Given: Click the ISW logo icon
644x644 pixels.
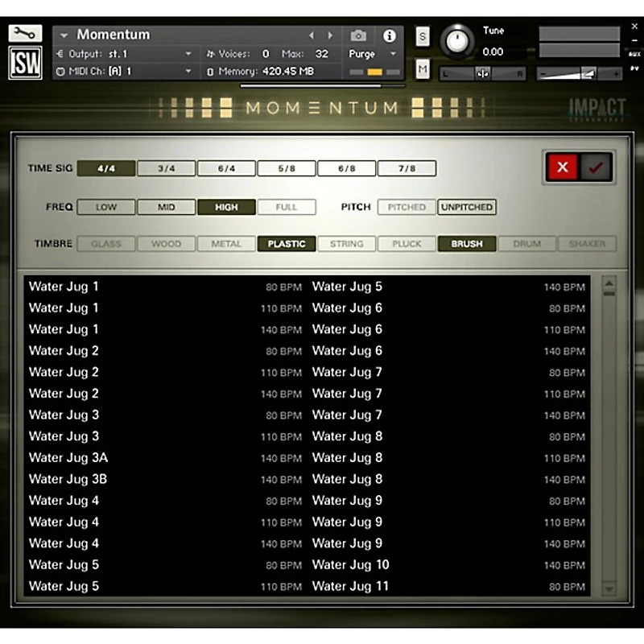Looking at the screenshot, I should click(x=24, y=63).
